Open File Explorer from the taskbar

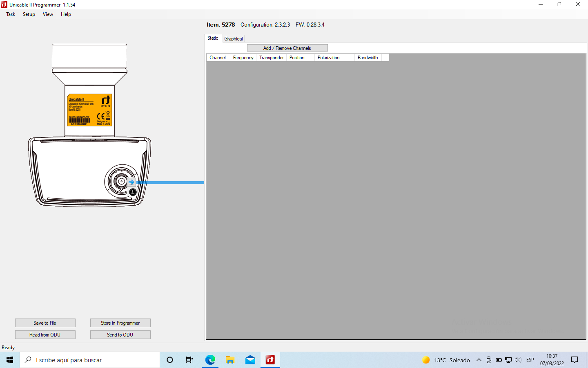pyautogui.click(x=230, y=360)
